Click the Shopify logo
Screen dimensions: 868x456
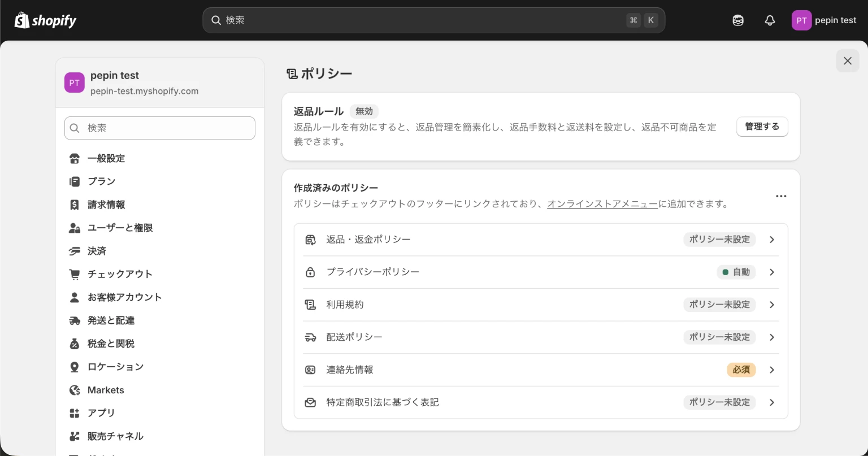(45, 20)
